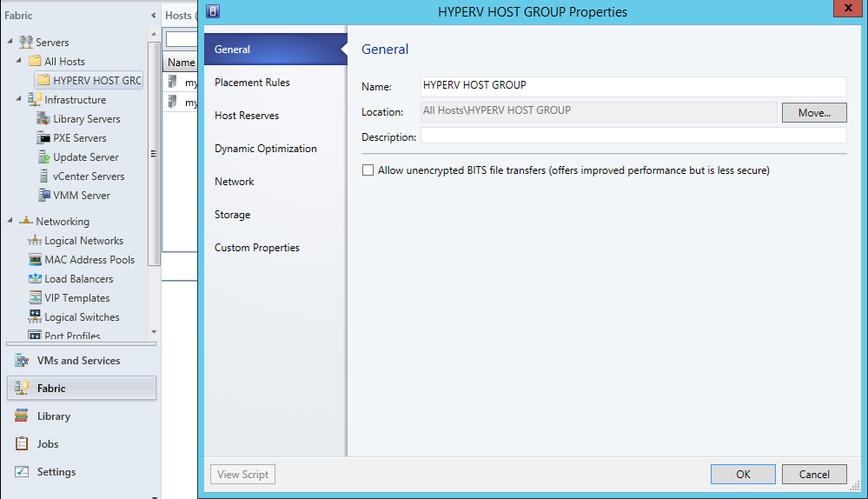
Task: Click the first host server icon in Hosts list
Action: (x=173, y=82)
